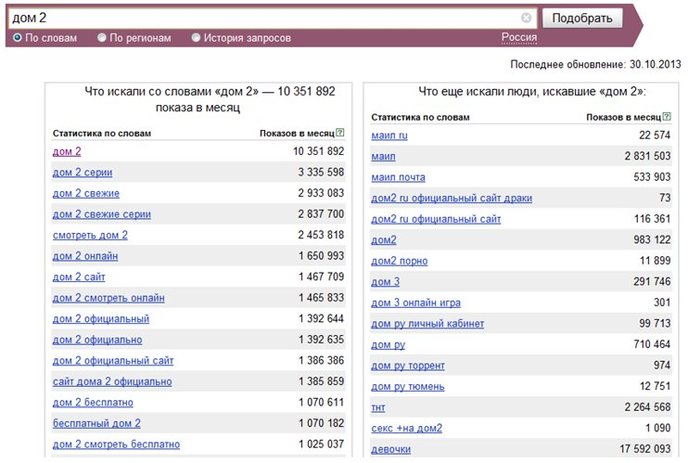This screenshot has height=463, width=688.
Task: Open the "дом ру личный кабинет" link
Action: (x=428, y=324)
